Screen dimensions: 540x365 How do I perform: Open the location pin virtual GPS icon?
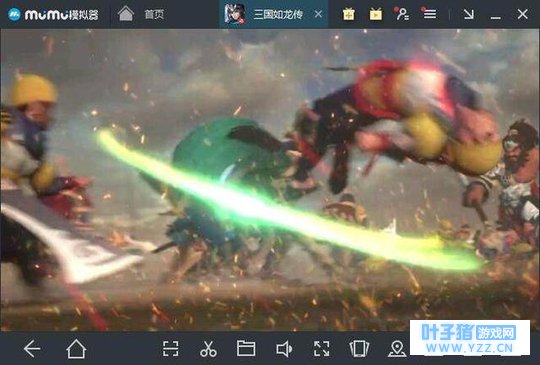(397, 348)
